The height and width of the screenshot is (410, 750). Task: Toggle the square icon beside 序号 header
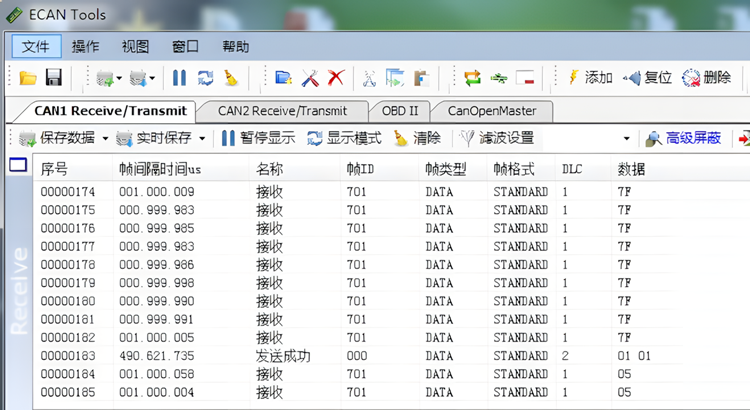[18, 166]
